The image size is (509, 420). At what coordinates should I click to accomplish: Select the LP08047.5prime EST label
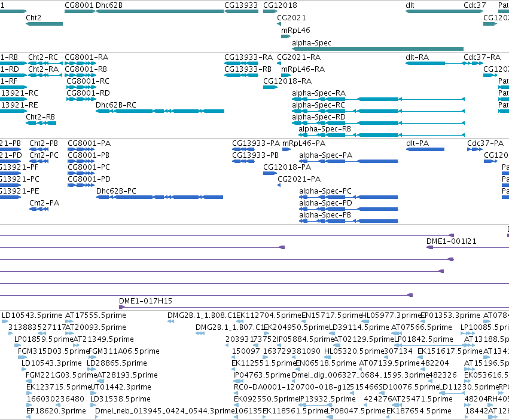tap(356, 411)
